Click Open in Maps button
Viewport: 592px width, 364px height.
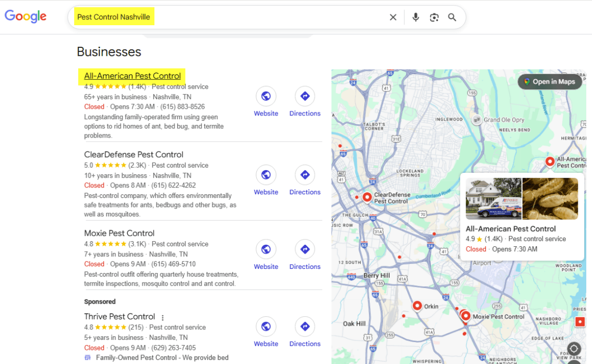pyautogui.click(x=549, y=81)
